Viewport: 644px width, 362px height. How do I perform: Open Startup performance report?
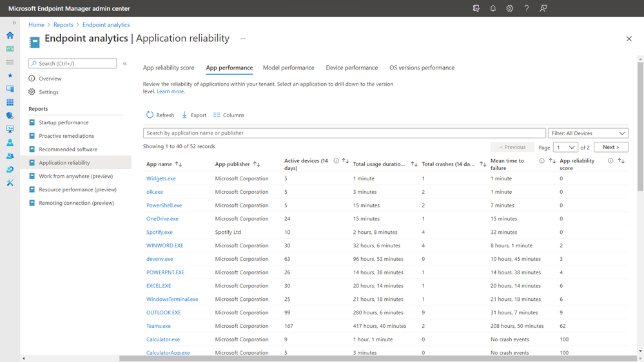point(64,122)
